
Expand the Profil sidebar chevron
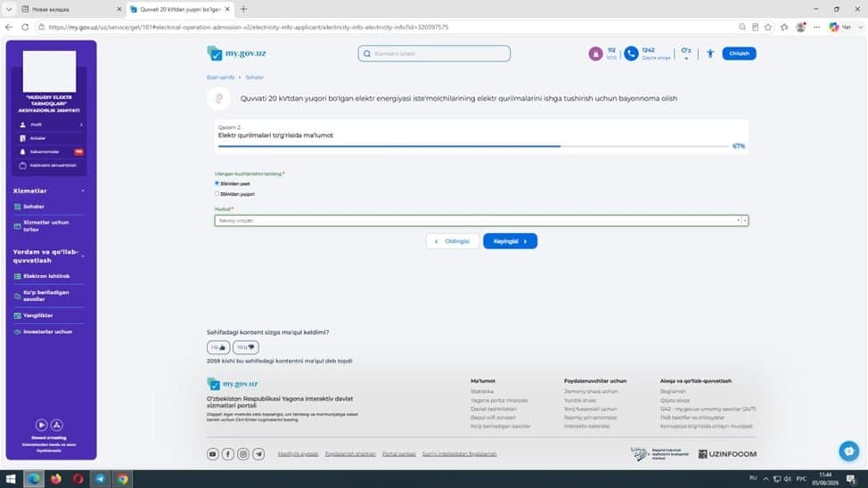coord(81,125)
